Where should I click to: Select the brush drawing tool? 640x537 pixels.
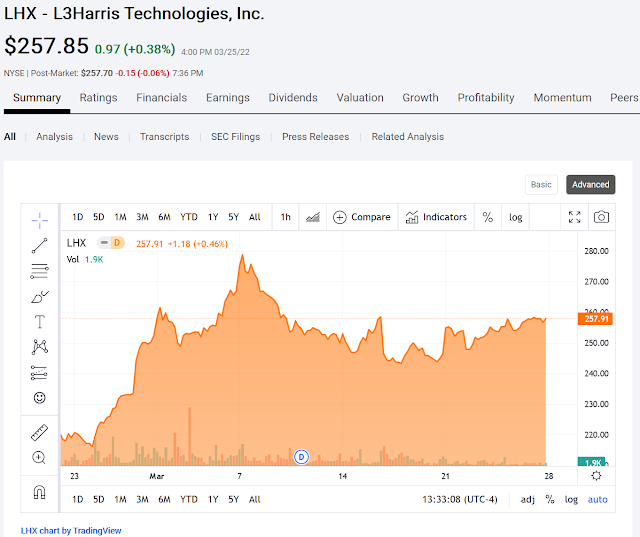pyautogui.click(x=39, y=296)
